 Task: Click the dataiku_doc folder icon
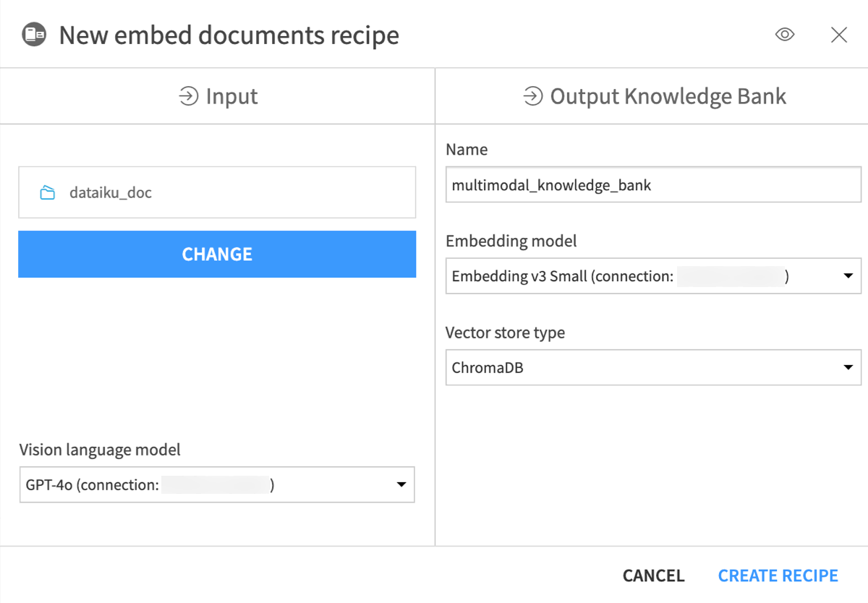pyautogui.click(x=48, y=193)
